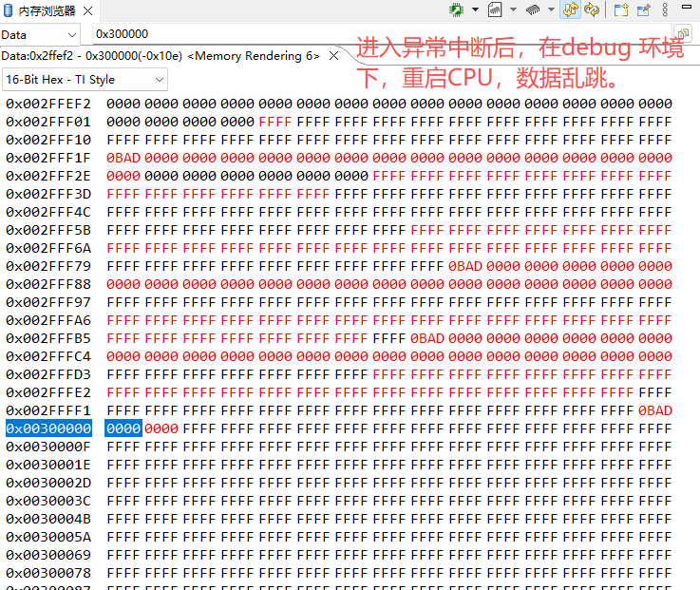This screenshot has width=700, height=590.
Task: Select address 0x002FFF3D row label
Action: pos(48,194)
